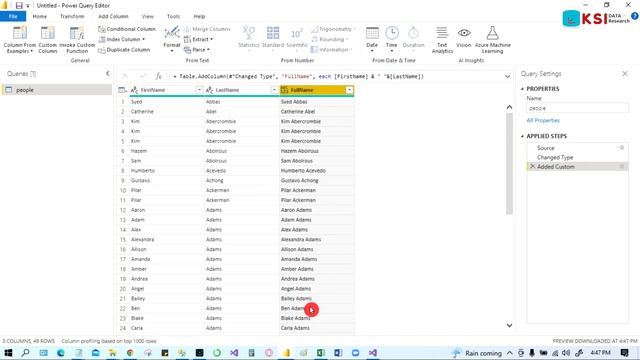Select the FullName column header
640x360 pixels.
tap(317, 90)
